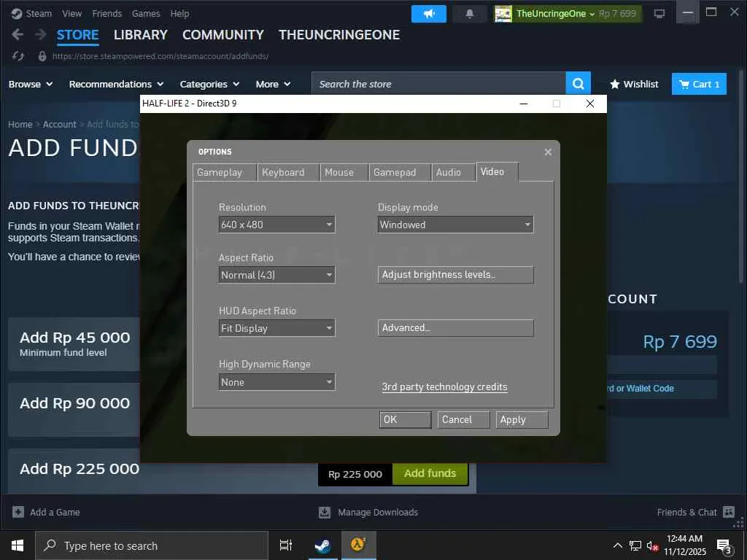Click the Add a Game plus icon
Image resolution: width=747 pixels, height=560 pixels.
[18, 512]
